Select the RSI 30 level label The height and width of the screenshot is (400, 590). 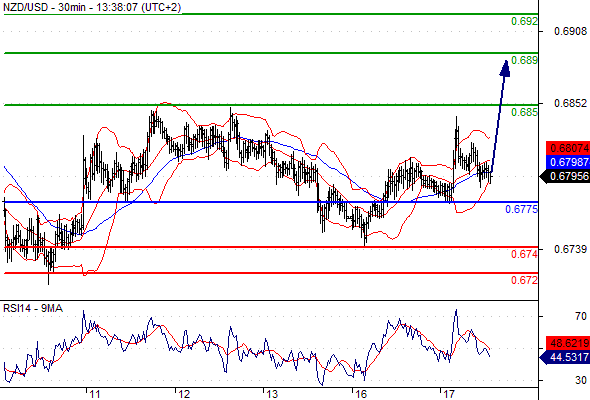pos(581,380)
